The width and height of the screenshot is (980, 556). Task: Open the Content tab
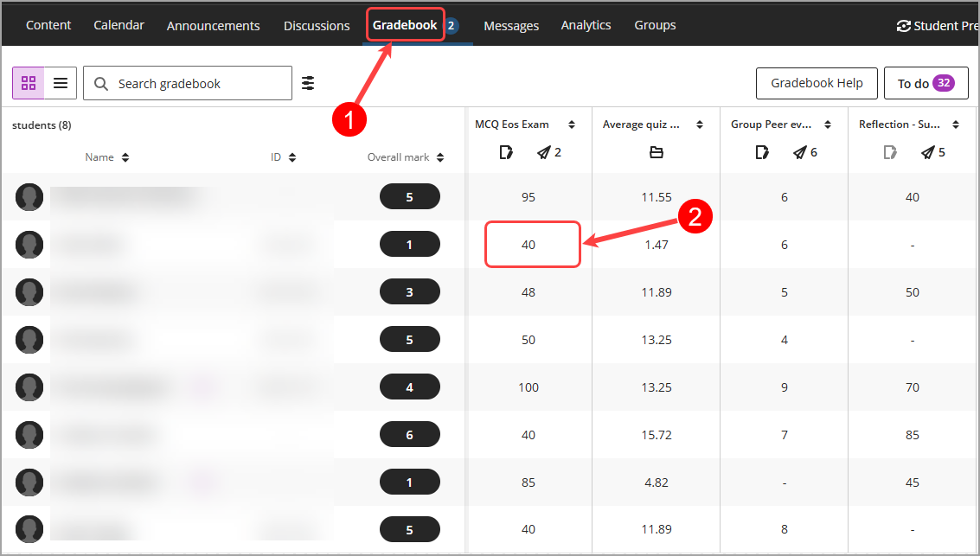point(48,25)
